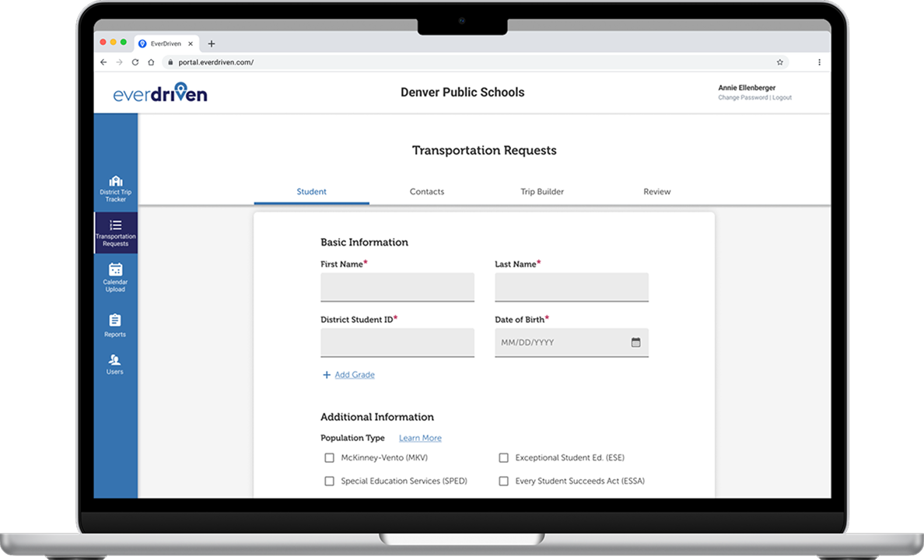924x560 pixels.
Task: Switch to the Student tab
Action: (311, 191)
